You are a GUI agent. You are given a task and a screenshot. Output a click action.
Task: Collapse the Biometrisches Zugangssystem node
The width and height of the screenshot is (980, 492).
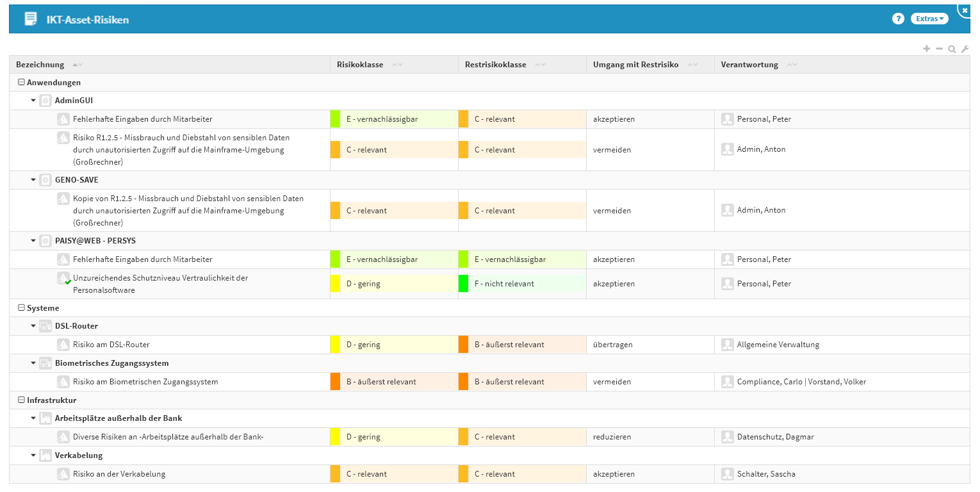(x=33, y=363)
